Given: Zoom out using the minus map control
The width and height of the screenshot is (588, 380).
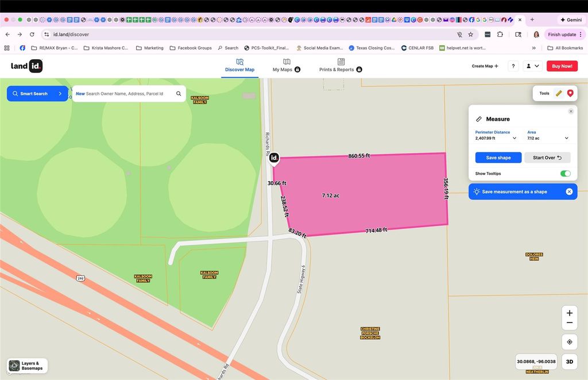Looking at the screenshot, I should pyautogui.click(x=570, y=323).
